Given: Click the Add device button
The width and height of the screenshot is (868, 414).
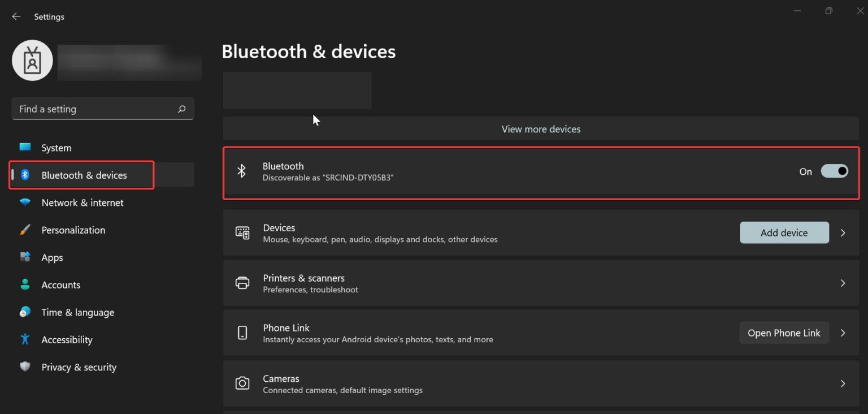Looking at the screenshot, I should click(x=784, y=232).
